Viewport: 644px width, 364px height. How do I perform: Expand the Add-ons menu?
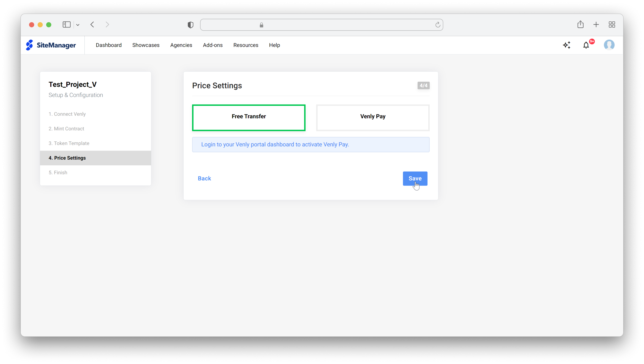(x=213, y=45)
